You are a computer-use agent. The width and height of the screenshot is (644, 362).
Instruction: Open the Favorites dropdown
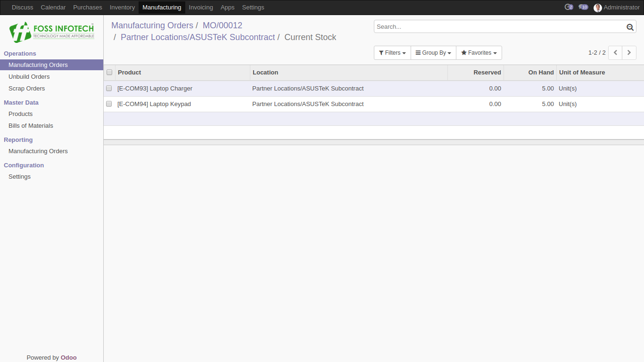(479, 53)
